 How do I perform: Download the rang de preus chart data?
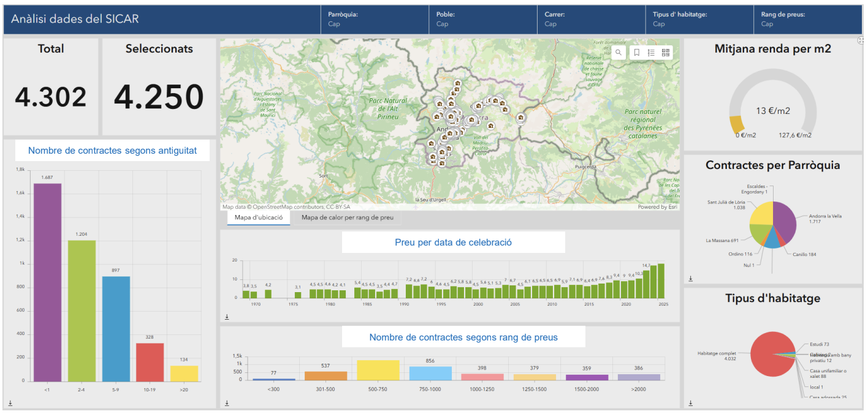pyautogui.click(x=227, y=403)
